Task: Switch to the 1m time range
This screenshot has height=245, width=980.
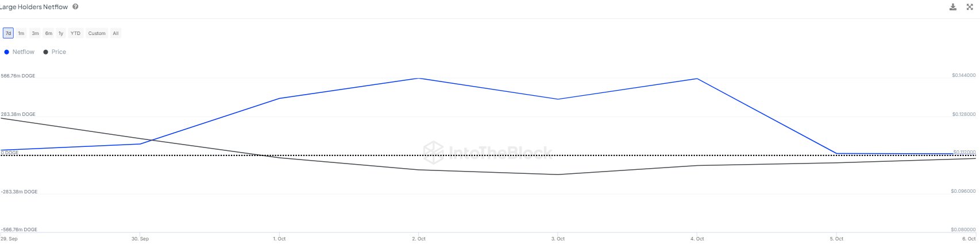Action: (x=21, y=33)
